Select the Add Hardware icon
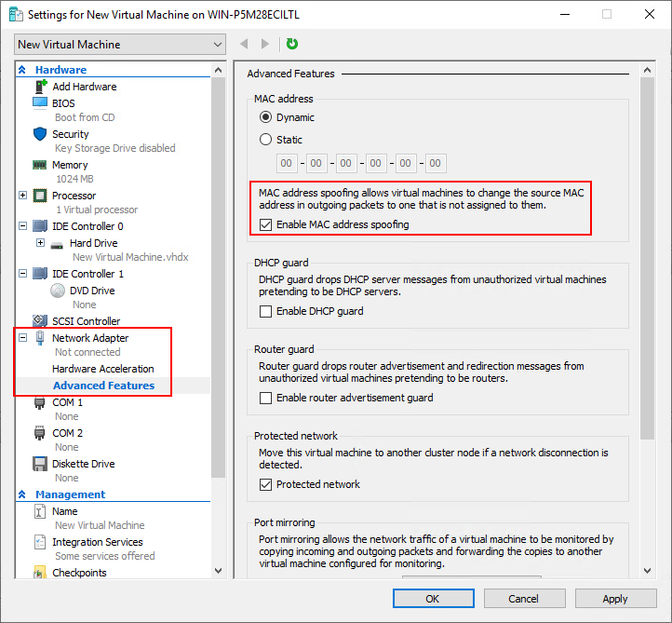 (x=40, y=87)
